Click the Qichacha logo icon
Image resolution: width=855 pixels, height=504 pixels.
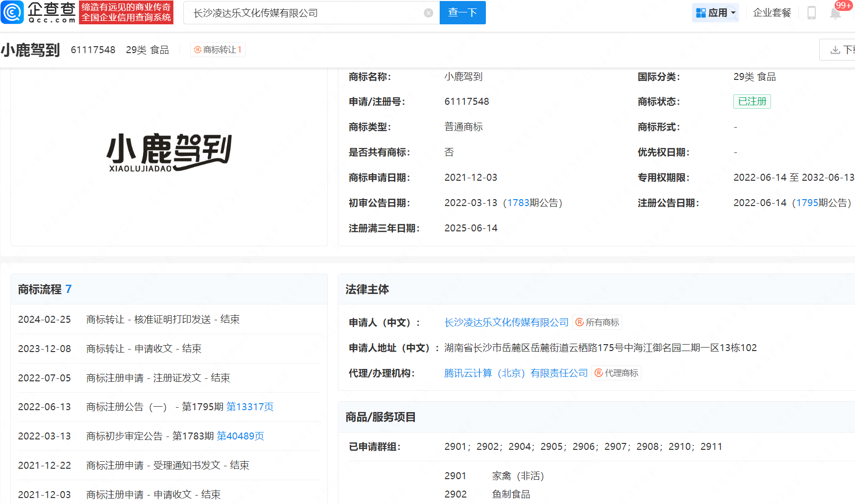click(x=12, y=12)
